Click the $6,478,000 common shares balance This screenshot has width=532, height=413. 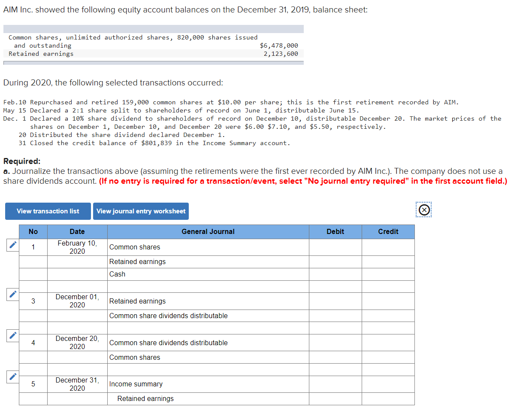click(x=279, y=46)
